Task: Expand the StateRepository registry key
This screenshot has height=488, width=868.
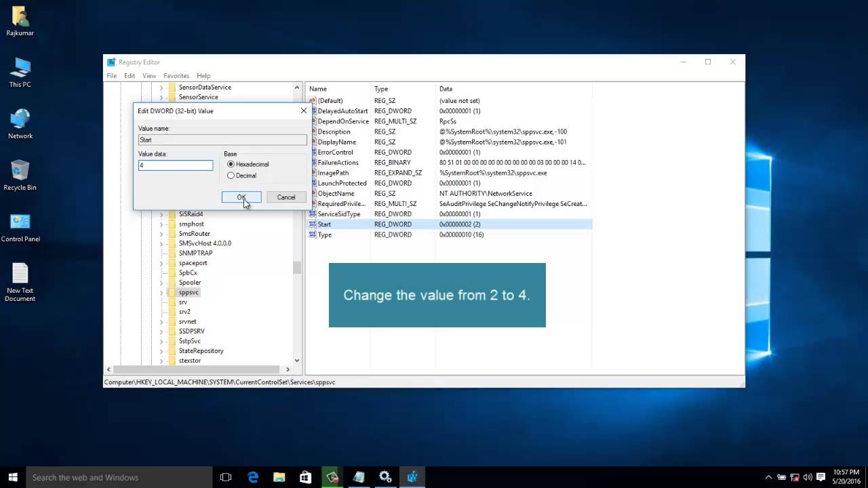Action: [161, 351]
